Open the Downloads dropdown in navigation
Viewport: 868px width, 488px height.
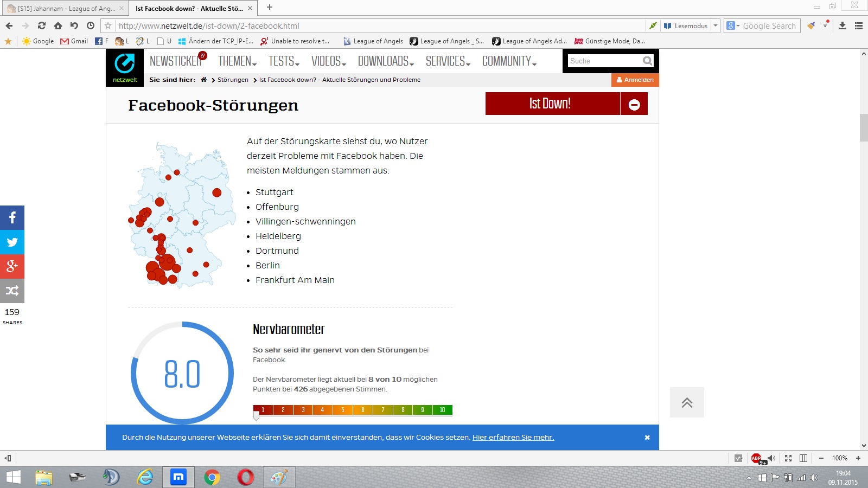[x=386, y=61]
